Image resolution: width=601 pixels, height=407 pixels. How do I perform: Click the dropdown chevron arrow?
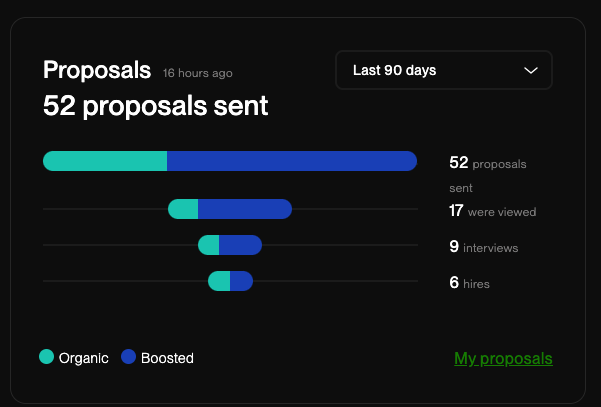pos(531,70)
